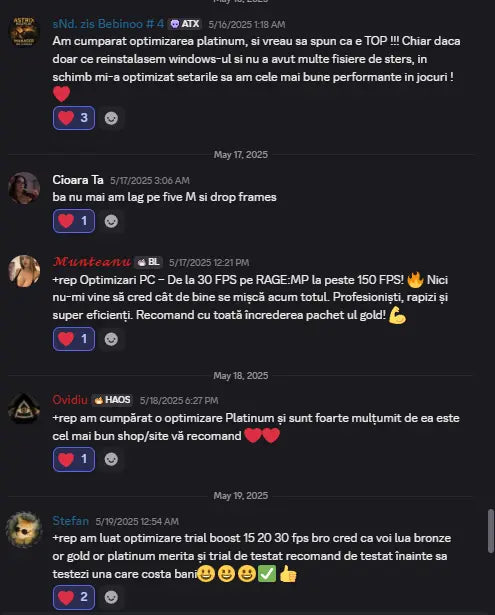This screenshot has width=495, height=615.
Task: Add reaction emoji to Munteanu's message
Action: pyautogui.click(x=111, y=339)
